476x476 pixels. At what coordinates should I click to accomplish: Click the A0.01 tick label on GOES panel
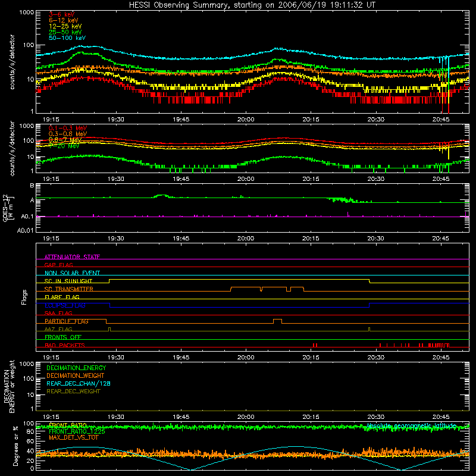[x=26, y=230]
